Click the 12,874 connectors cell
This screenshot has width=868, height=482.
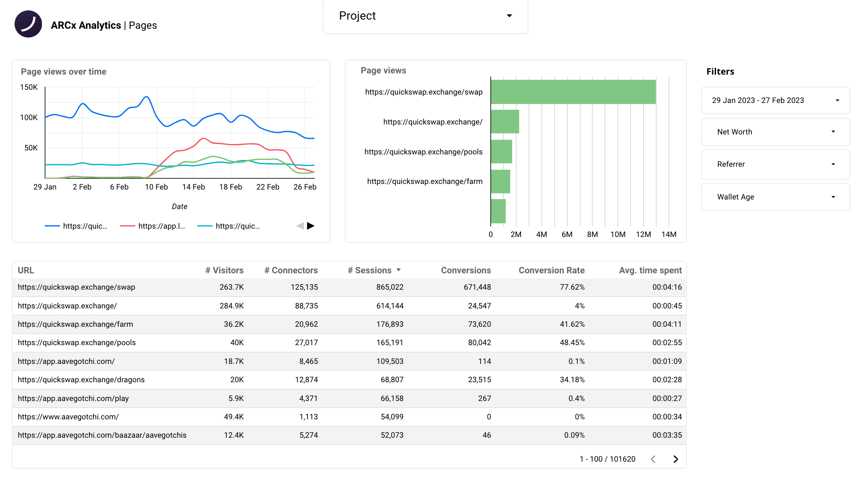click(307, 380)
